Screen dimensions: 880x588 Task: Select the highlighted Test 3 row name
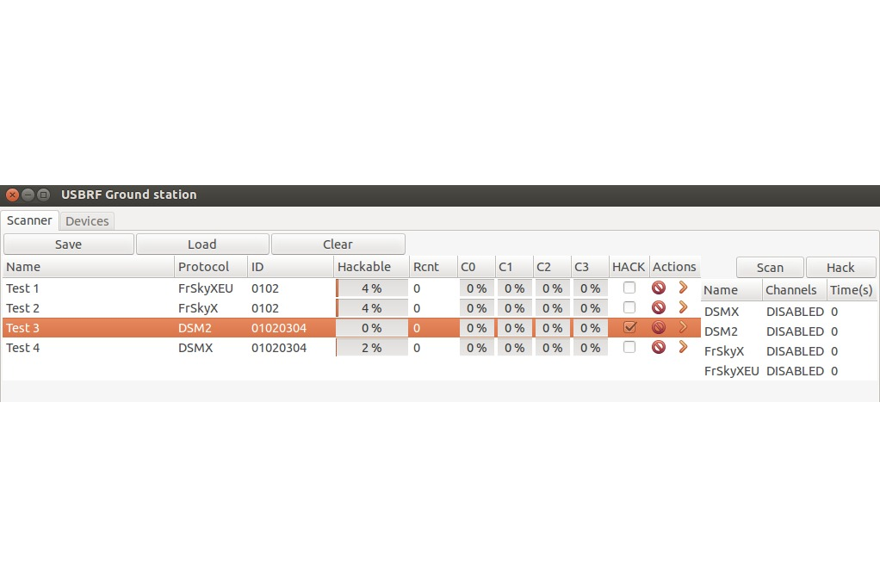pyautogui.click(x=22, y=328)
